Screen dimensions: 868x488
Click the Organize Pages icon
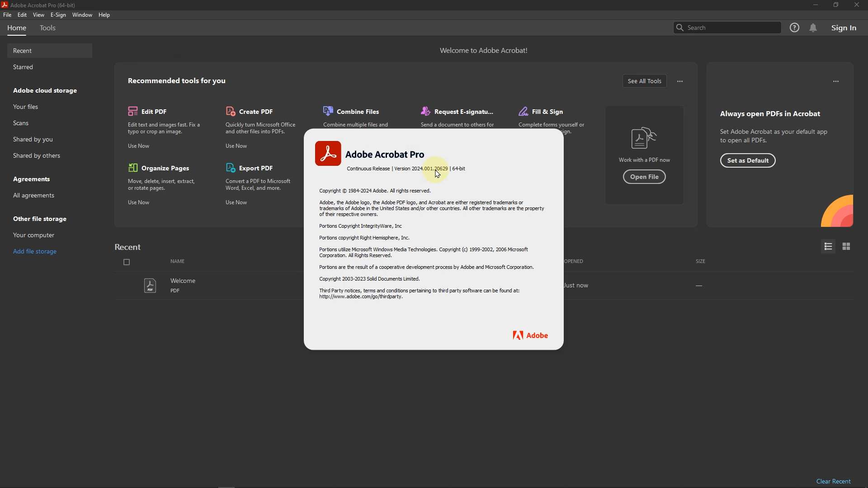point(132,168)
